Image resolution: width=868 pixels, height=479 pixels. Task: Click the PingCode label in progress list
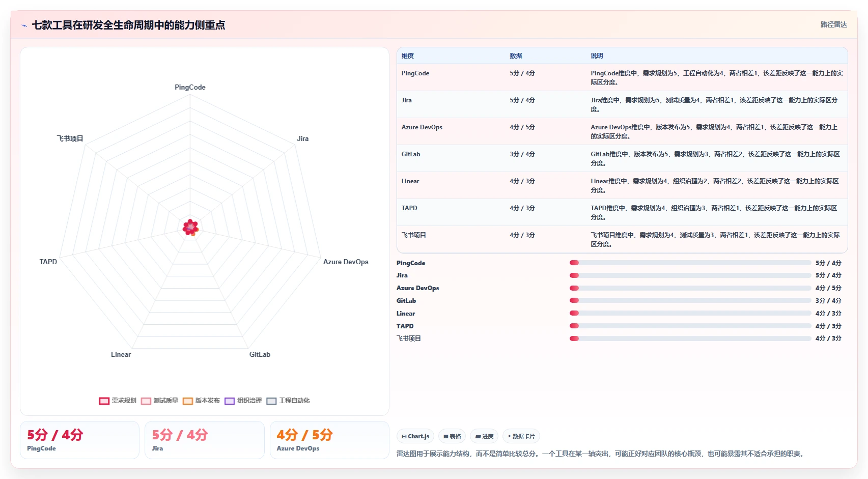click(x=411, y=263)
